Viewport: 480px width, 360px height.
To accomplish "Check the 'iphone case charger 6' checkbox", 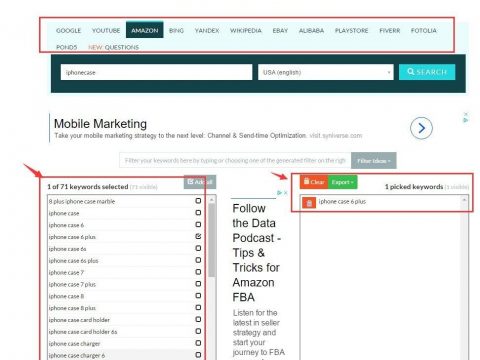I will 198,355.
